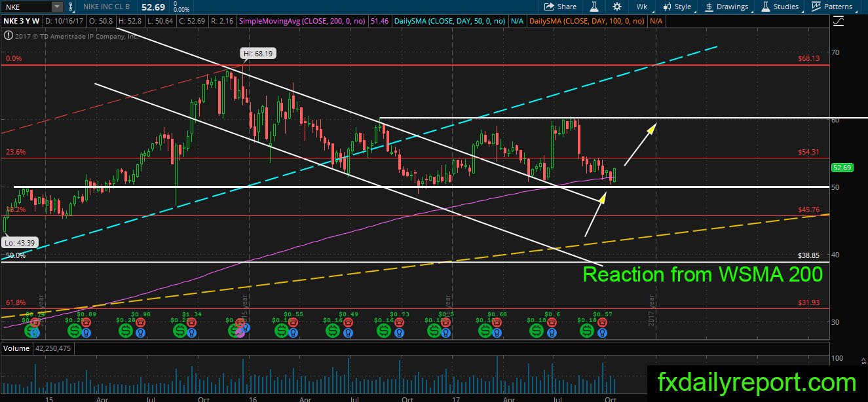The height and width of the screenshot is (402, 868).
Task: Click blue lightbulb icon below $0.6 earnings
Action: [552, 333]
